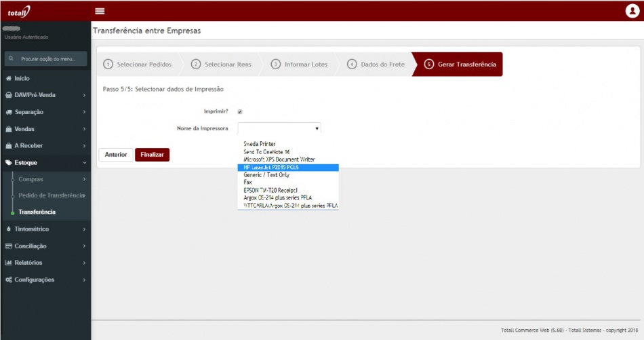Viewport: 644px width, 340px height.
Task: Click the Configurações gears icon
Action: pos(8,280)
